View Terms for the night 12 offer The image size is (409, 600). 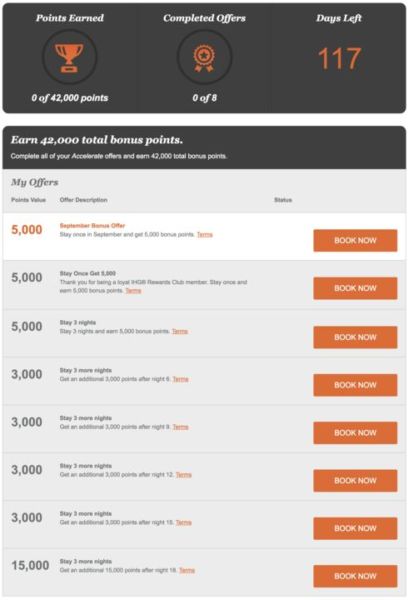pyautogui.click(x=184, y=475)
